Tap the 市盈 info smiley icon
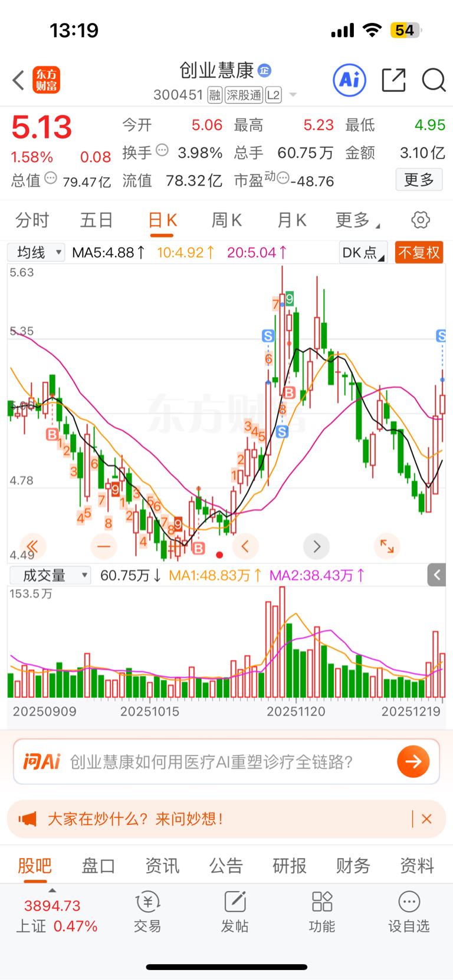 pos(283,177)
